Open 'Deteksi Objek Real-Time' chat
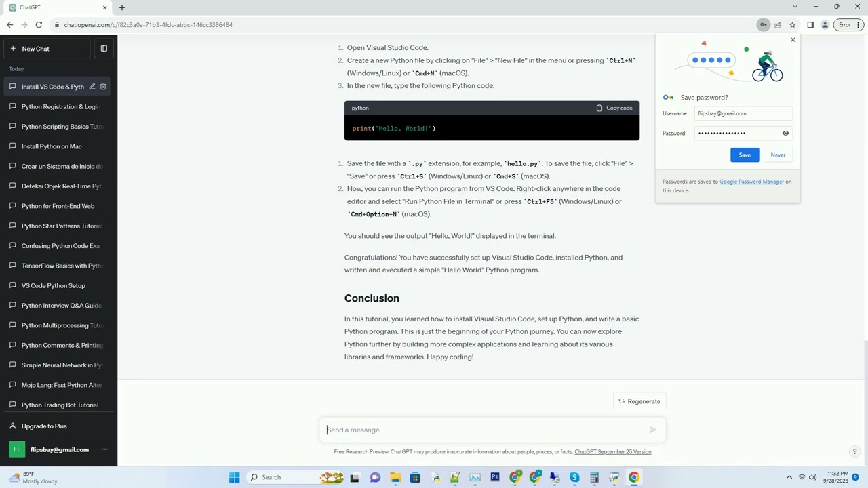The height and width of the screenshot is (488, 868). click(x=56, y=186)
